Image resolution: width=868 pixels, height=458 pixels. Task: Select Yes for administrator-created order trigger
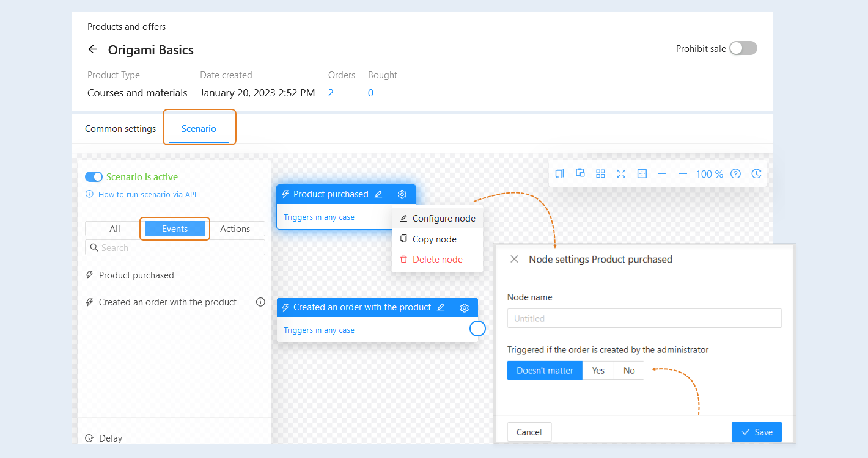pyautogui.click(x=598, y=371)
